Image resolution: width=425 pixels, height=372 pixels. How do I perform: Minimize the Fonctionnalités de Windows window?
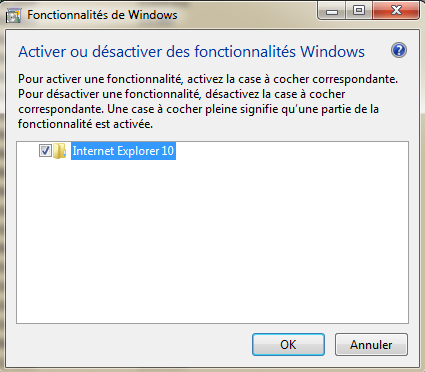[332, 11]
